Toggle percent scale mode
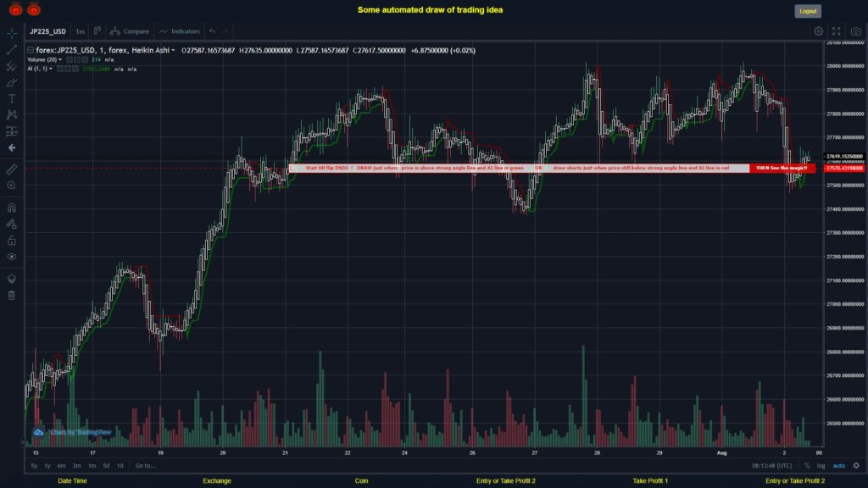868x488 pixels. click(x=807, y=466)
